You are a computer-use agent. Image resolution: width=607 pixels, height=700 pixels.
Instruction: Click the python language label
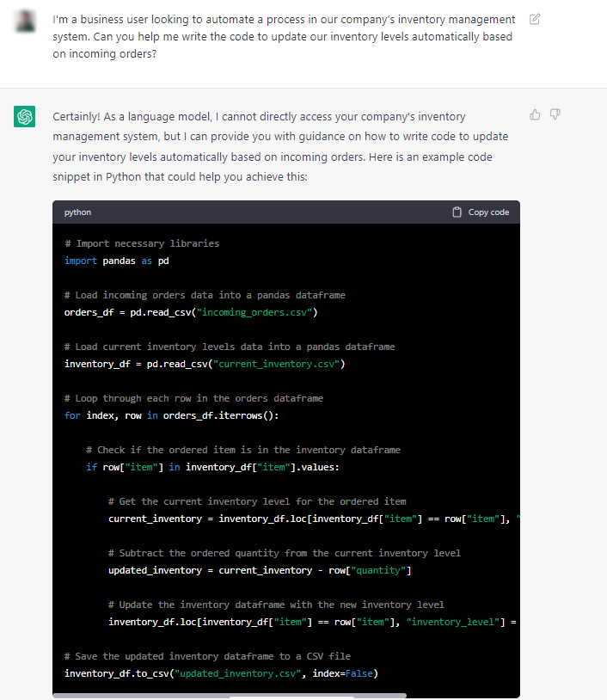point(77,212)
